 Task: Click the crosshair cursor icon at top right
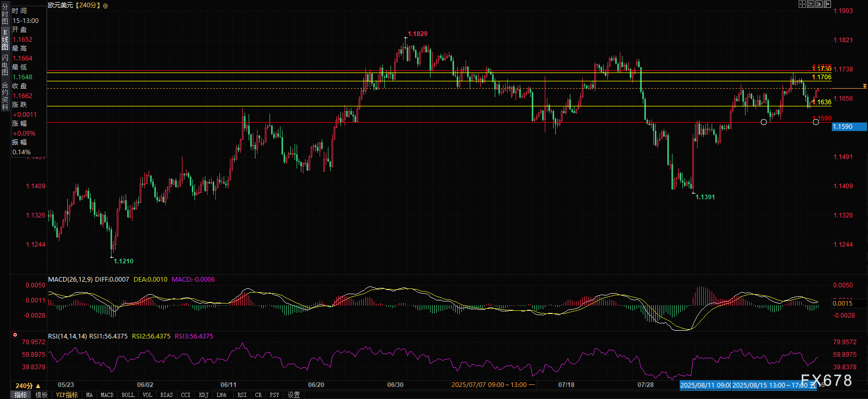pyautogui.click(x=802, y=4)
